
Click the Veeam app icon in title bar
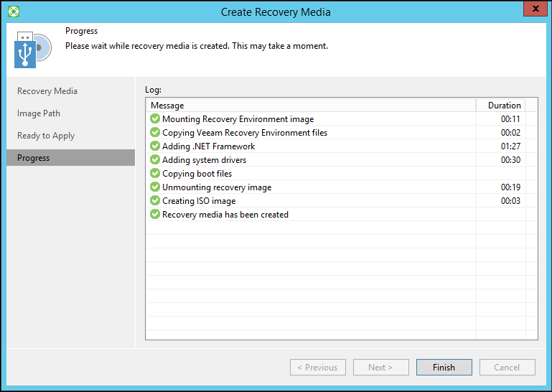click(13, 11)
